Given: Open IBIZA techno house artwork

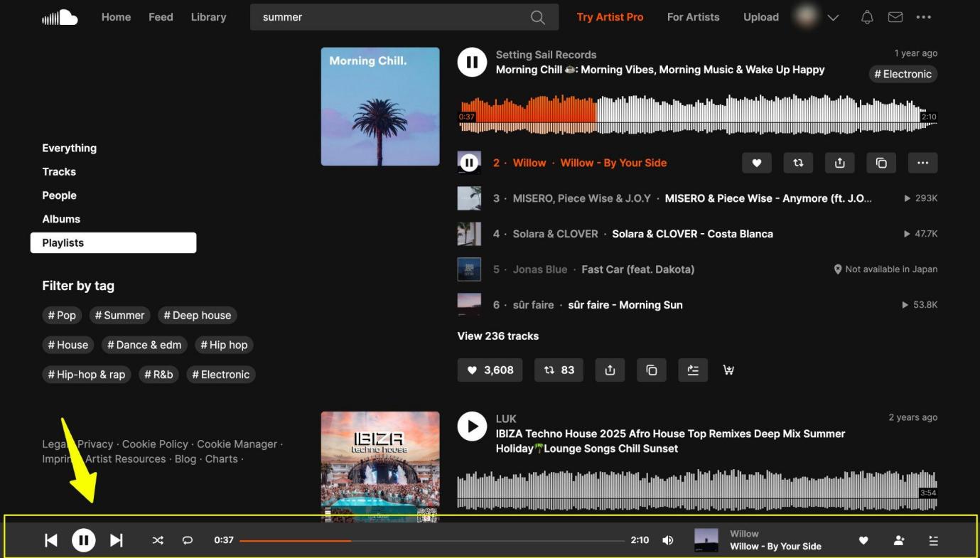Looking at the screenshot, I should click(380, 467).
